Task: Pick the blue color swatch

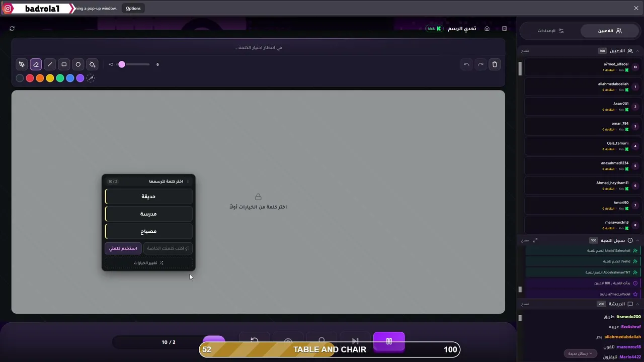Action: (x=70, y=78)
